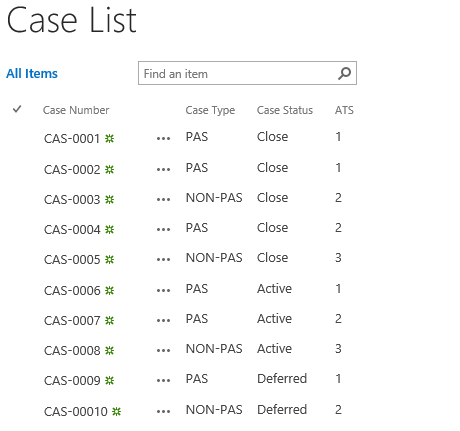
Task: Open ellipsis menu for CAS-0008
Action: click(163, 350)
